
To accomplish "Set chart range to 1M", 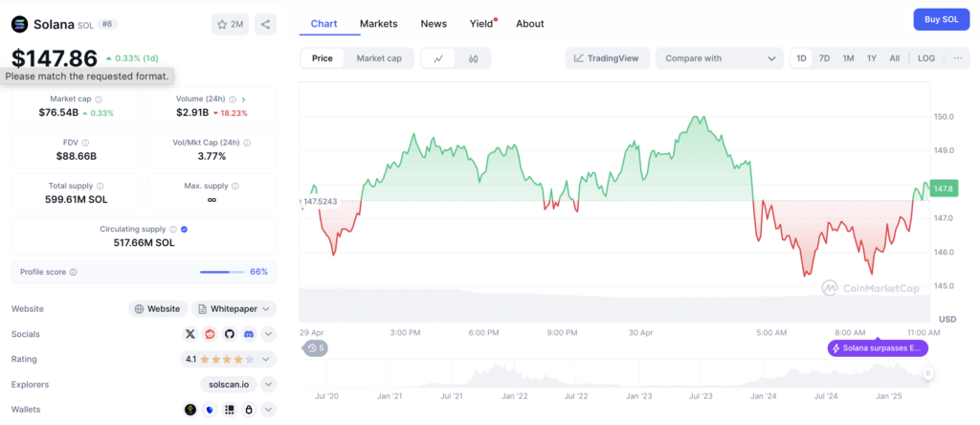I will click(x=848, y=58).
